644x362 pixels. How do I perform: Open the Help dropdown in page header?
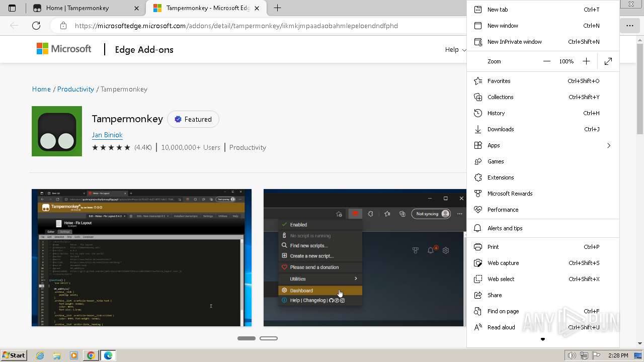(x=455, y=49)
